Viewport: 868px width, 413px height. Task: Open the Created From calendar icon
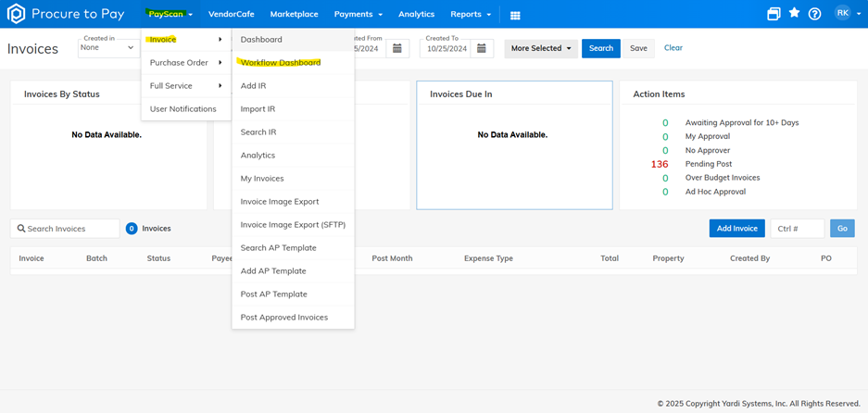(x=396, y=48)
